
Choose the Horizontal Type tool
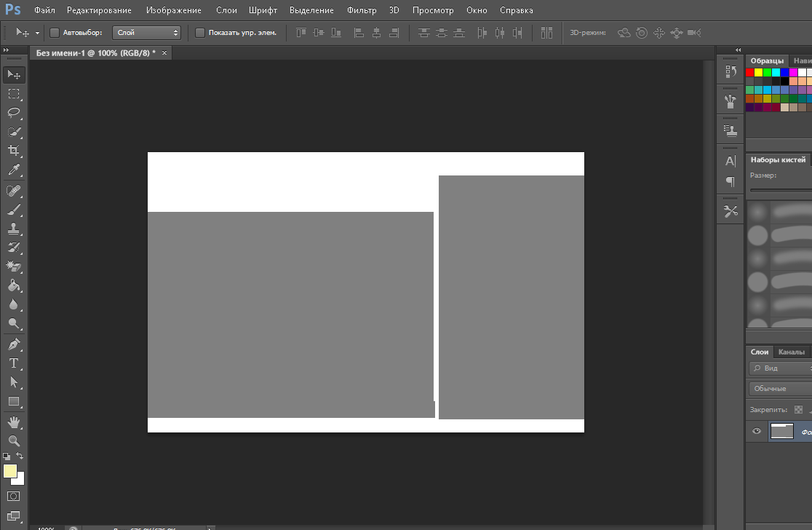pyautogui.click(x=14, y=363)
